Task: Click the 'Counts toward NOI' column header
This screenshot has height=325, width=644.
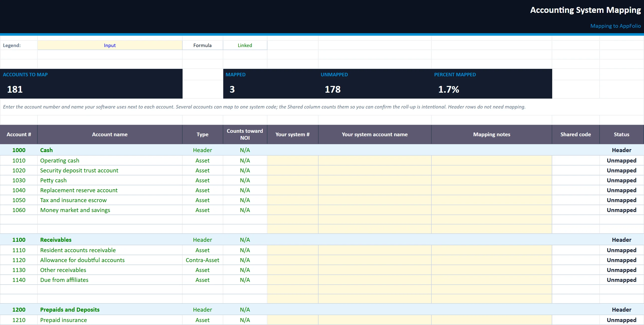Action: tap(245, 134)
